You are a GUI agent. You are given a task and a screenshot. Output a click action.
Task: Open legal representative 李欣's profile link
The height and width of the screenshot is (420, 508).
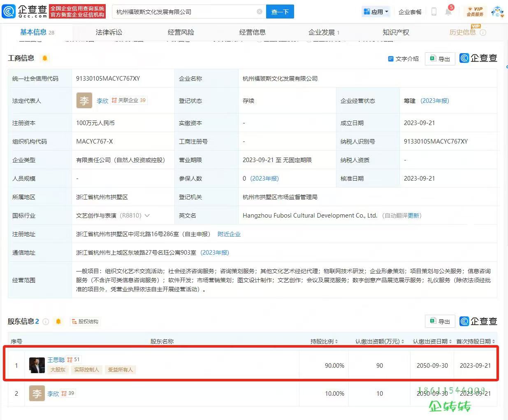(x=102, y=101)
